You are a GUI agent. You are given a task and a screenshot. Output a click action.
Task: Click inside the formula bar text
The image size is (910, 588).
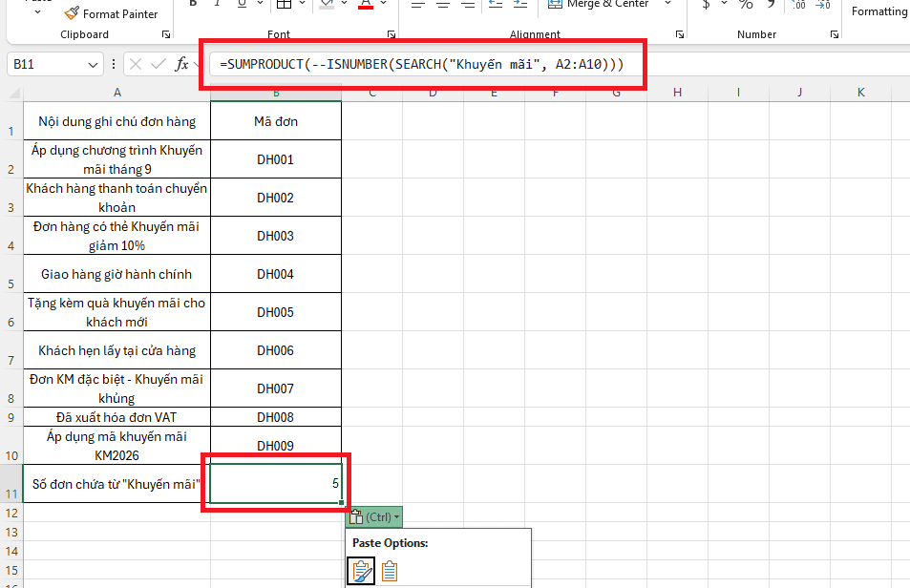click(x=421, y=64)
